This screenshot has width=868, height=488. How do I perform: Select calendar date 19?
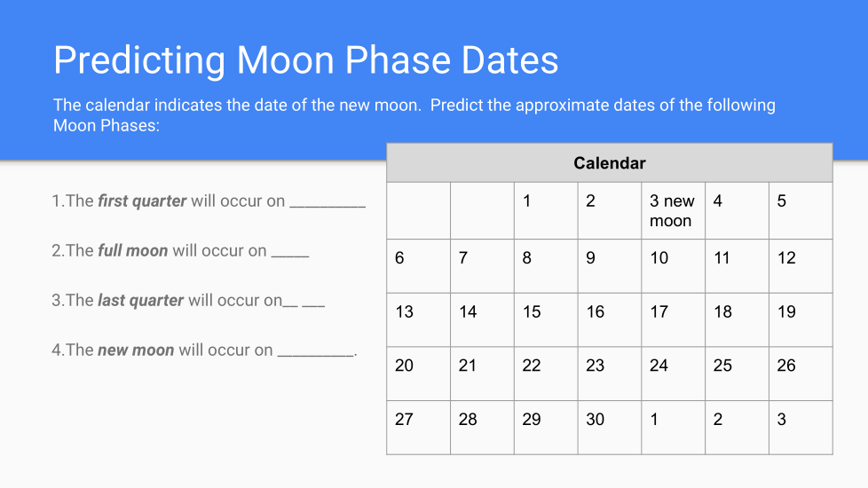click(800, 319)
